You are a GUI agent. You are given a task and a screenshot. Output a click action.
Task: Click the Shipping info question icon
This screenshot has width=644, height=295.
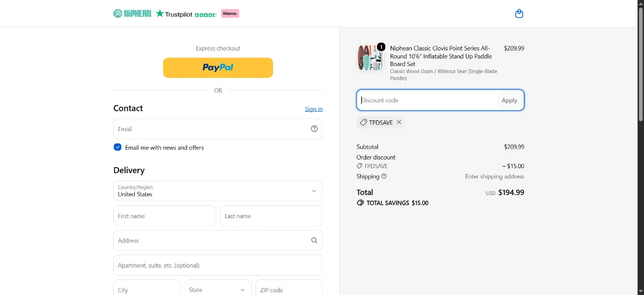(x=384, y=176)
